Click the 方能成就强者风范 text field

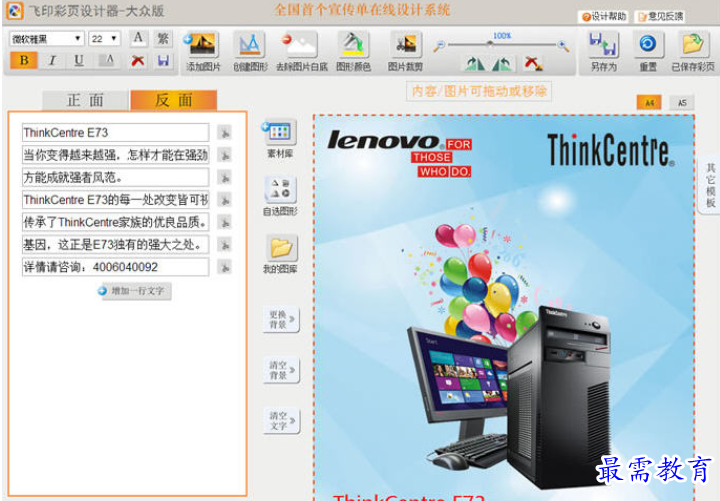tap(116, 177)
